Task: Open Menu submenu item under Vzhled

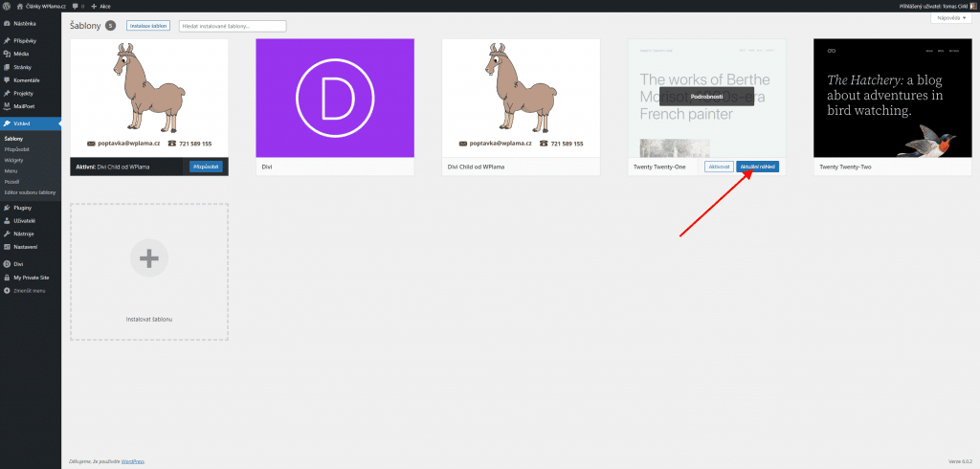Action: click(x=11, y=170)
